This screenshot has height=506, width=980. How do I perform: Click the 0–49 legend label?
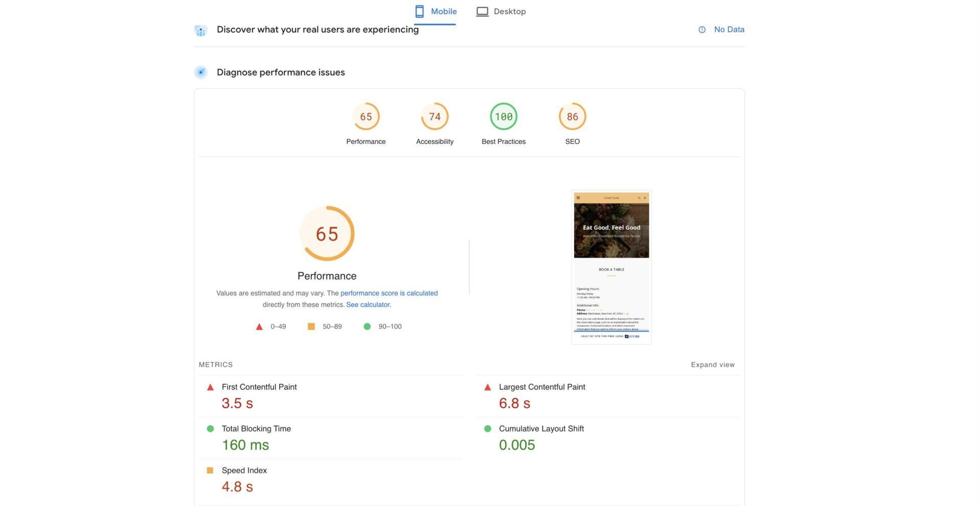point(278,327)
